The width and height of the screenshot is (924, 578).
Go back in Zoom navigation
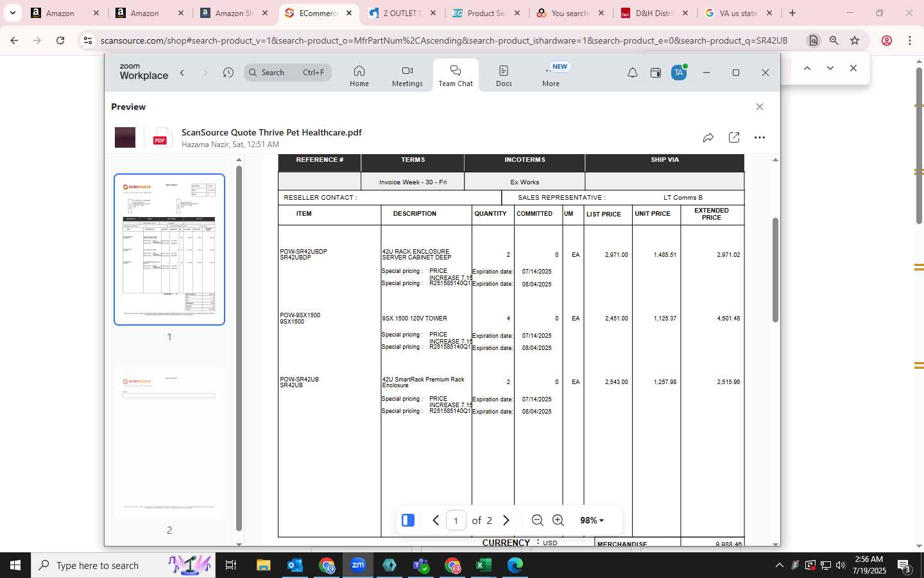182,73
